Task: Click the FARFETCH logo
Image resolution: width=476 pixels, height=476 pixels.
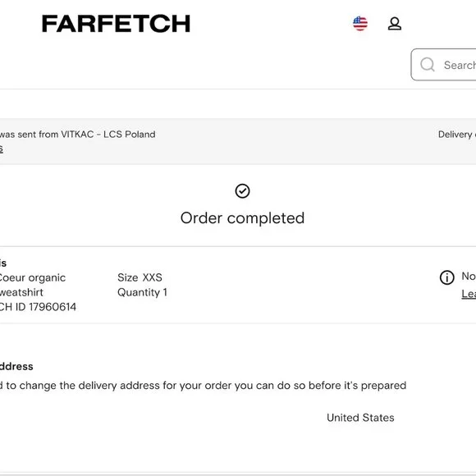Action: click(x=116, y=24)
